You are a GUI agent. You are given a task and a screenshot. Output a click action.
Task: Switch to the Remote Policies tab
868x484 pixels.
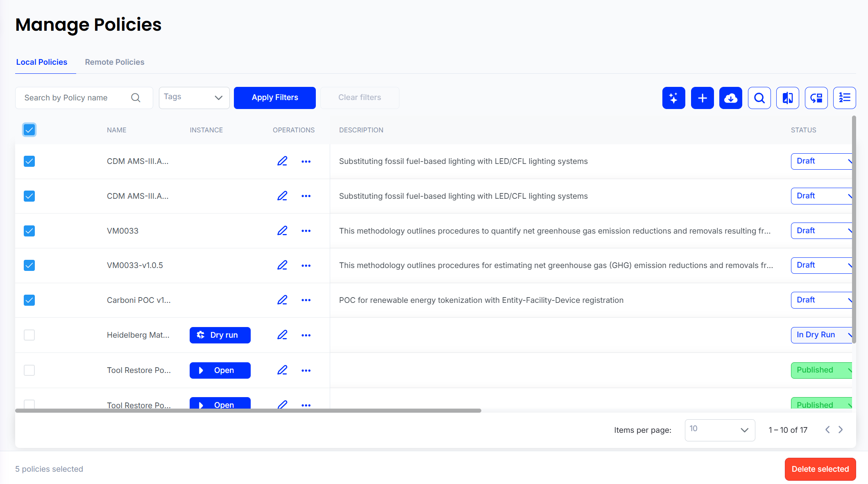[115, 62]
